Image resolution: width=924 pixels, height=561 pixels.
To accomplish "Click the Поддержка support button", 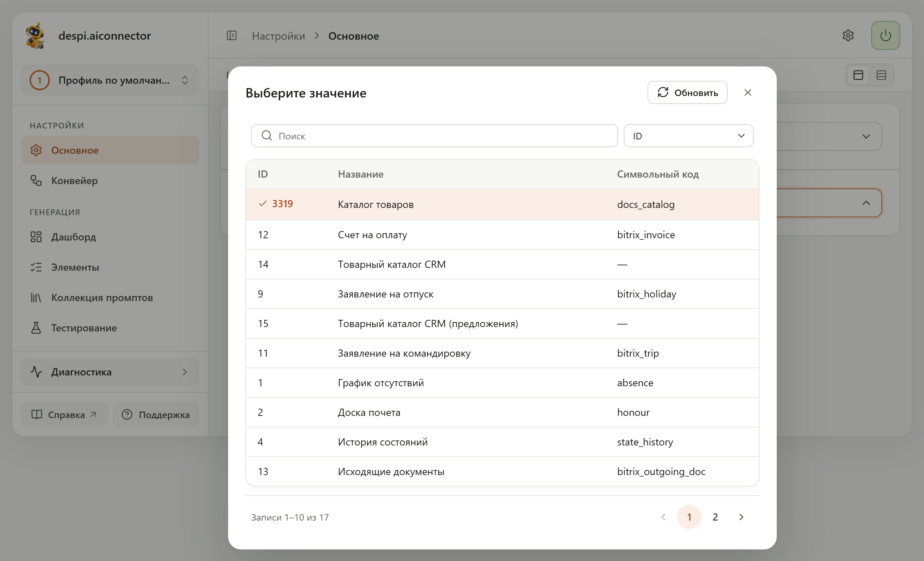I will coord(156,415).
